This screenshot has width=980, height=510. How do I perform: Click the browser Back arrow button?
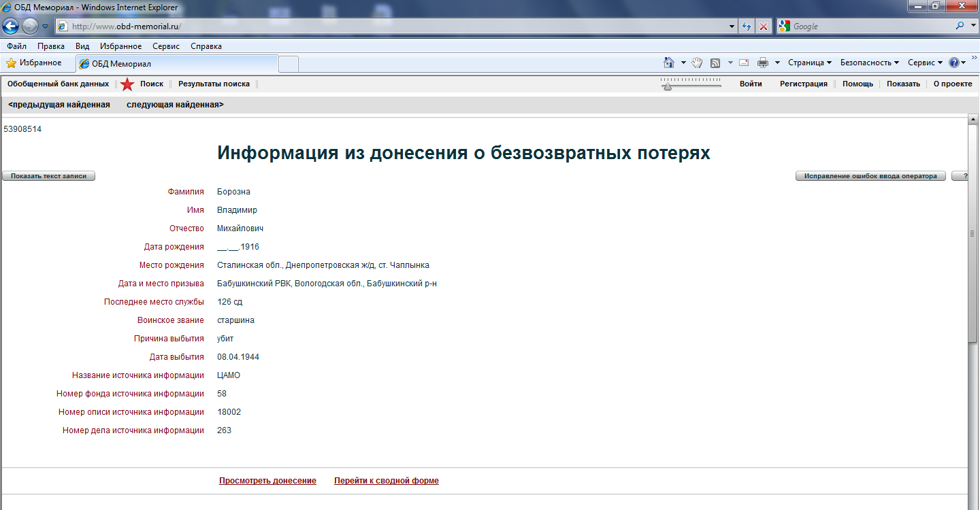(11, 27)
